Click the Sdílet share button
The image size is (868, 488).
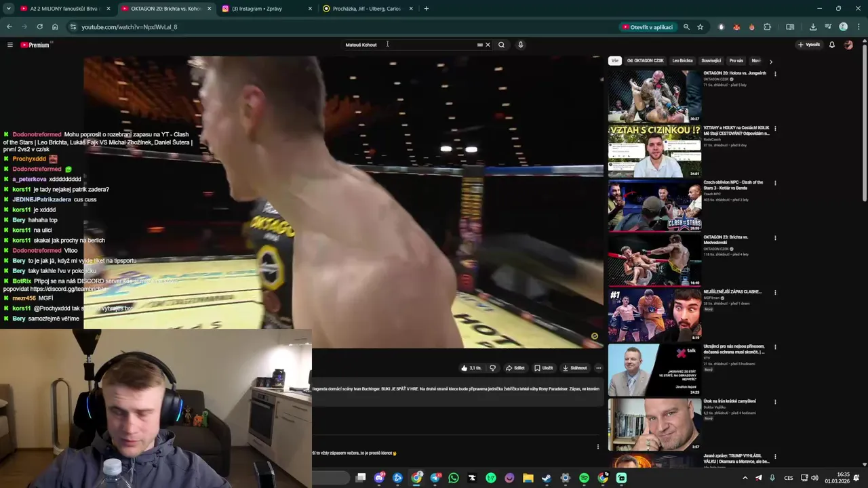coord(515,368)
